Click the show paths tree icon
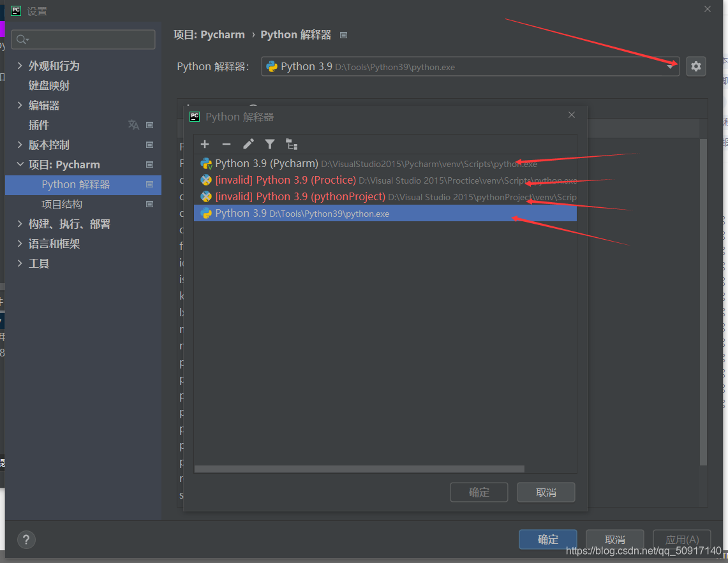Viewport: 728px width, 563px height. coord(292,144)
